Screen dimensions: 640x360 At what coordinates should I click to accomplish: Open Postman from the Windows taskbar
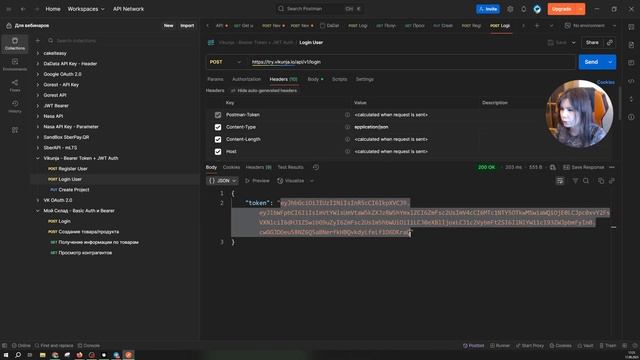(129, 355)
